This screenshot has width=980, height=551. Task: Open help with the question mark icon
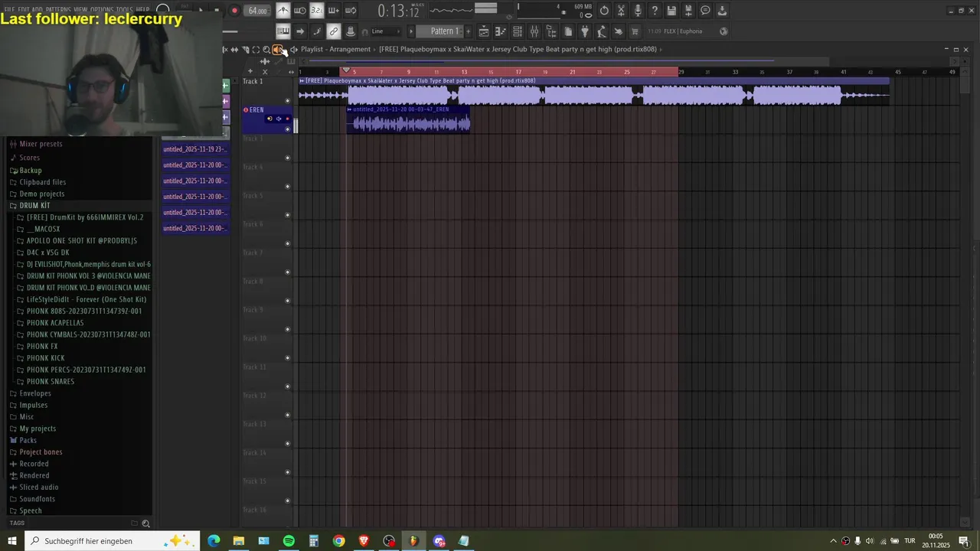tap(655, 11)
